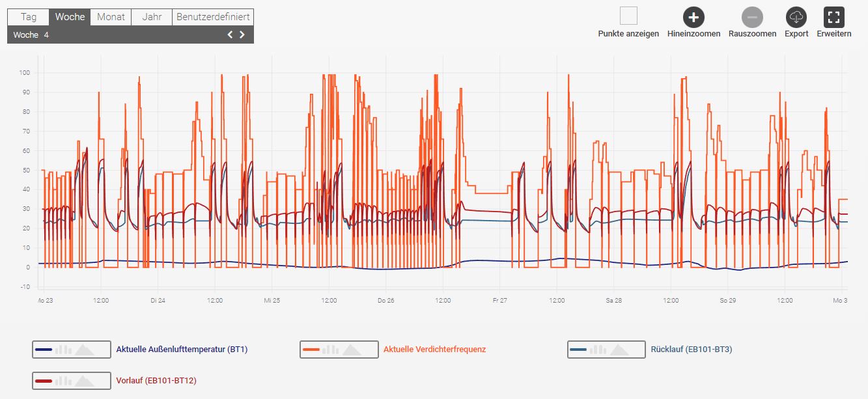This screenshot has width=868, height=399.
Task: Click the Erweitern fullscreen icon
Action: point(834,17)
